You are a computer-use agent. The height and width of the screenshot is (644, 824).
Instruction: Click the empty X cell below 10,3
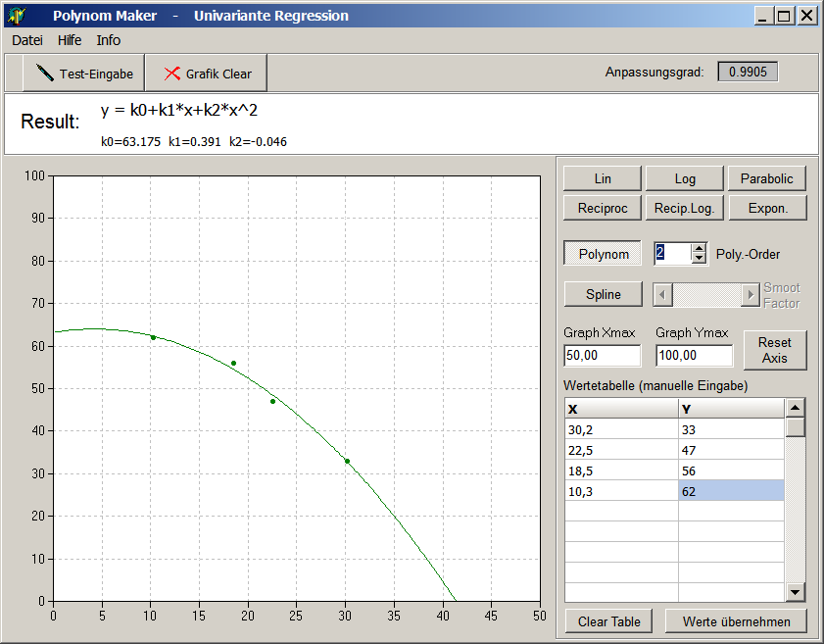[x=622, y=511]
